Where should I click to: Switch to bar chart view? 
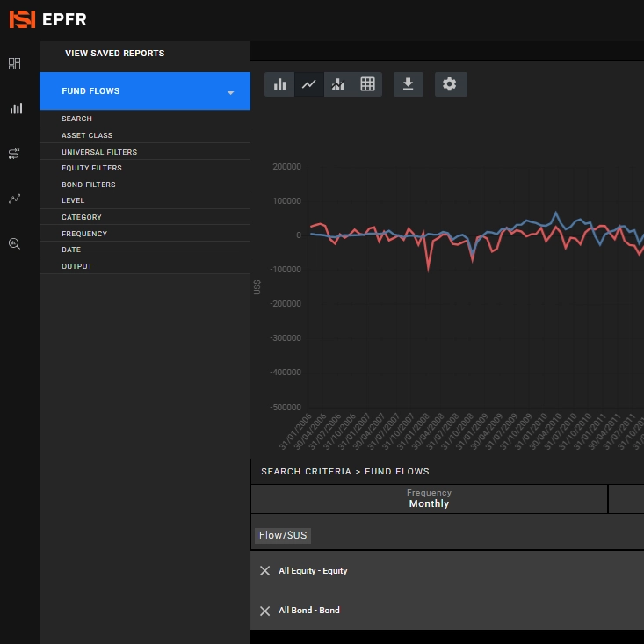[279, 84]
